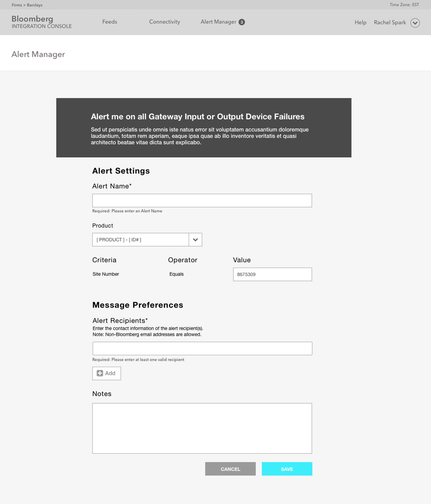
Task: Open the Help menu
Action: click(x=360, y=22)
